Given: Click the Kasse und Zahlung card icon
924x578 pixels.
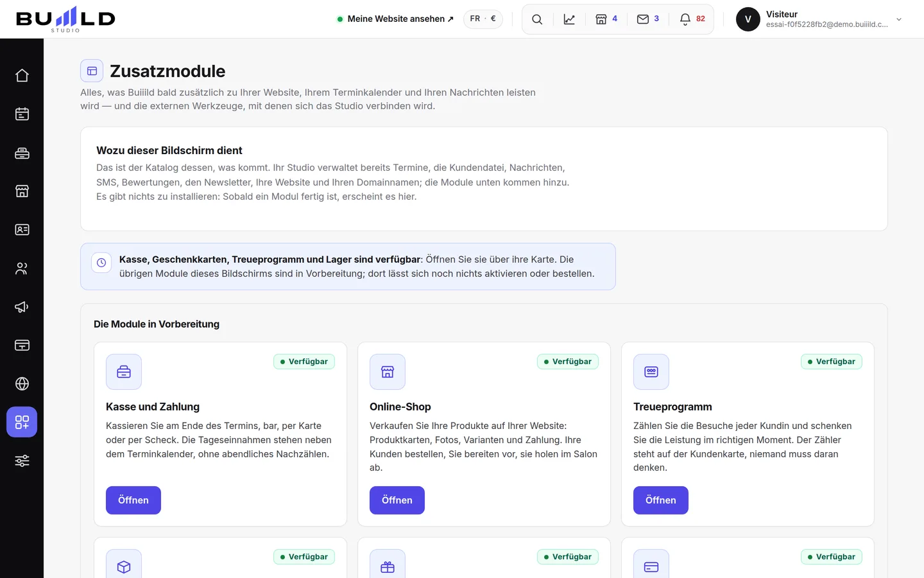Looking at the screenshot, I should (x=124, y=372).
